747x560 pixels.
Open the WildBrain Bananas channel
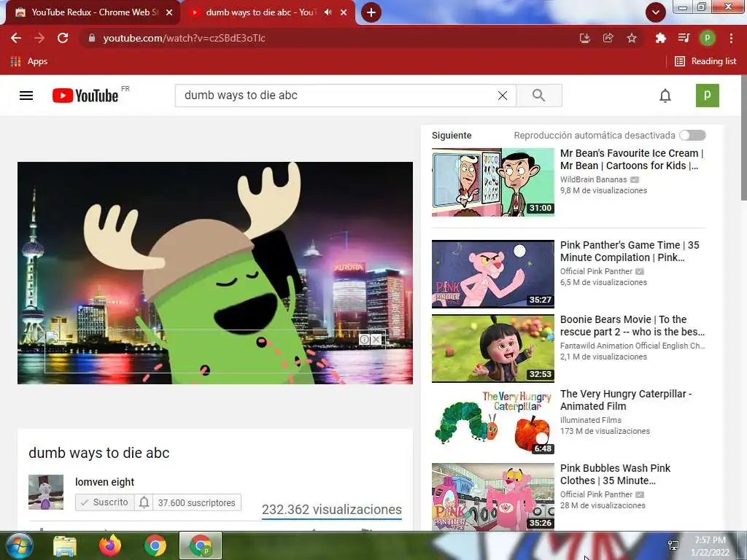pyautogui.click(x=594, y=179)
